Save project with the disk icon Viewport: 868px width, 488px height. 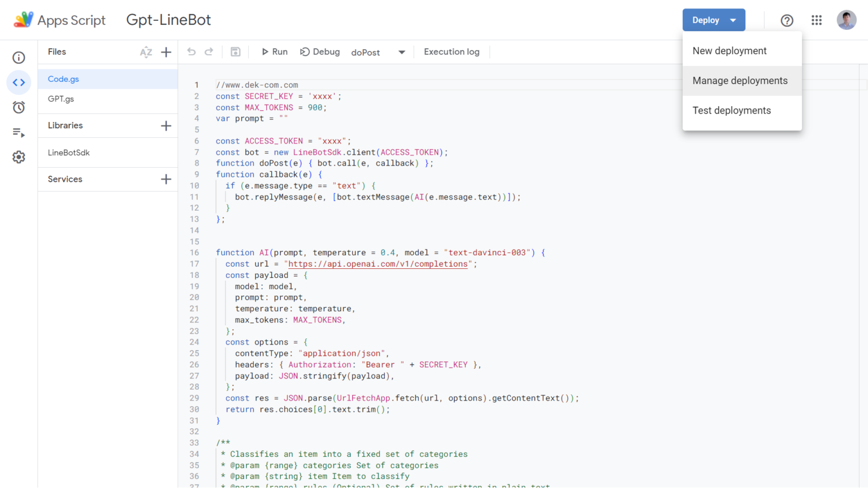pyautogui.click(x=236, y=52)
